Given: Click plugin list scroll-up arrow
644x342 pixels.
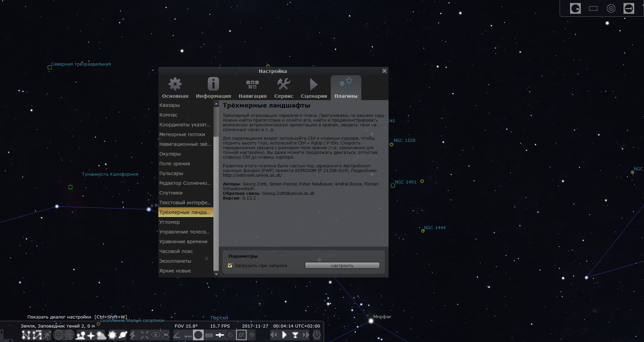Looking at the screenshot, I should [x=216, y=103].
